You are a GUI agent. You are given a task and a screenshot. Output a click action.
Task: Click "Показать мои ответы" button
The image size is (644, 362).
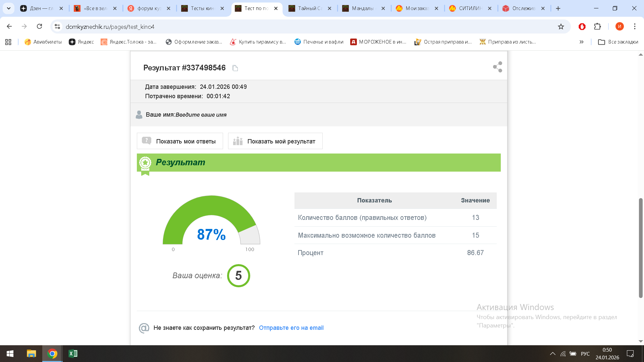180,141
